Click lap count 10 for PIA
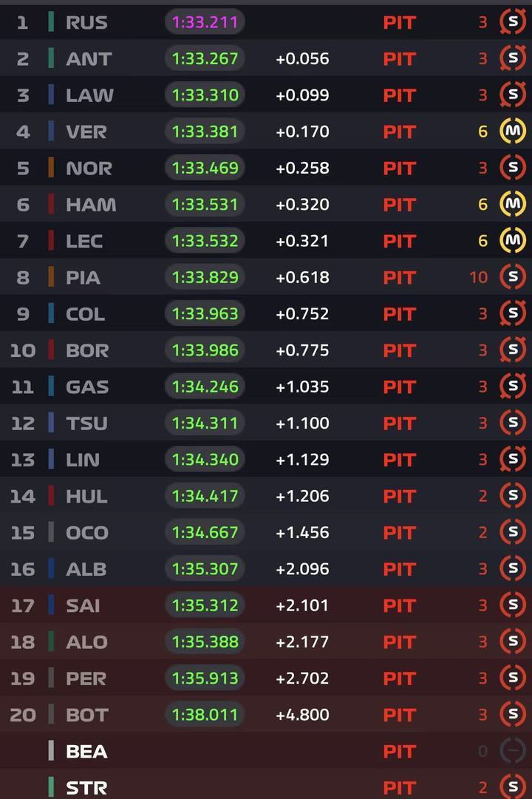Image resolution: width=532 pixels, height=799 pixels. pyautogui.click(x=479, y=277)
